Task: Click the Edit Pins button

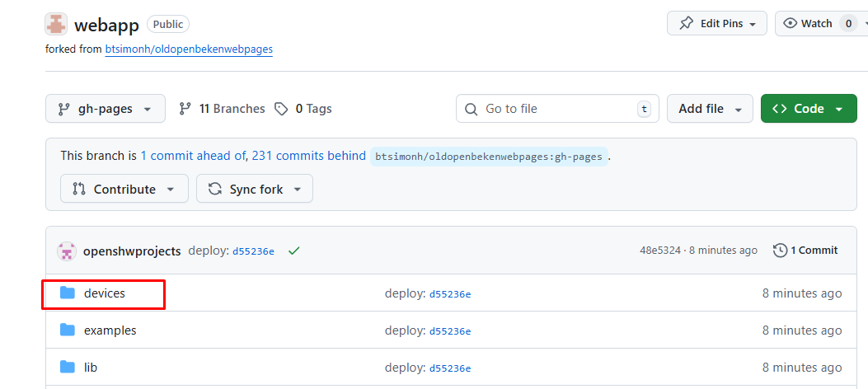Action: (x=717, y=24)
